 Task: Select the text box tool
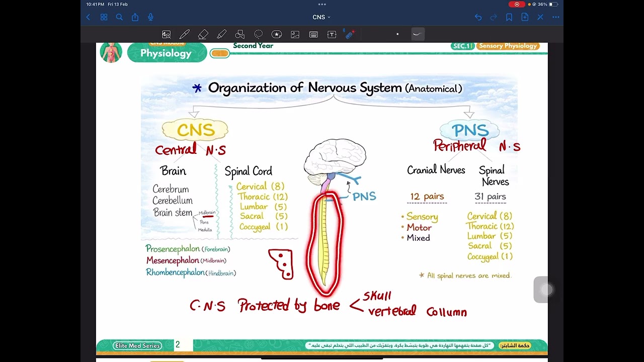[332, 35]
